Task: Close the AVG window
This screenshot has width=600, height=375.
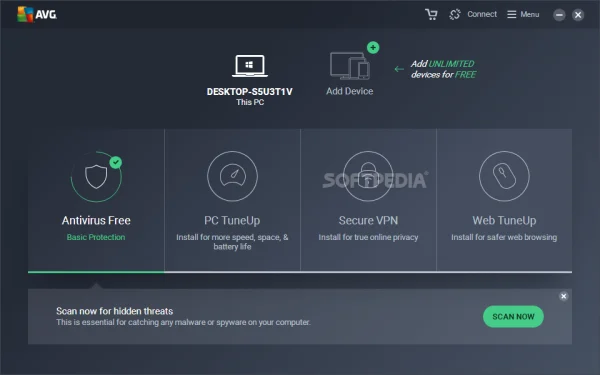Action: [x=578, y=15]
